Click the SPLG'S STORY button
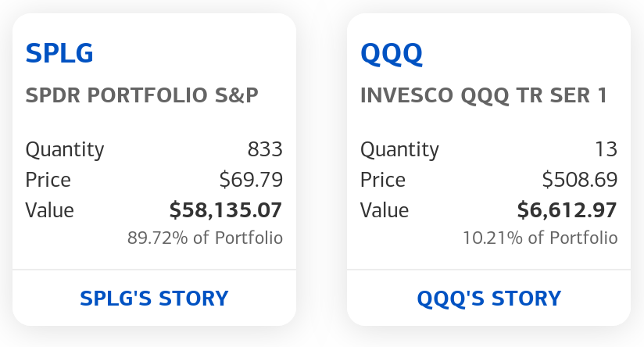Viewport: 644px width, 347px height. point(154,299)
